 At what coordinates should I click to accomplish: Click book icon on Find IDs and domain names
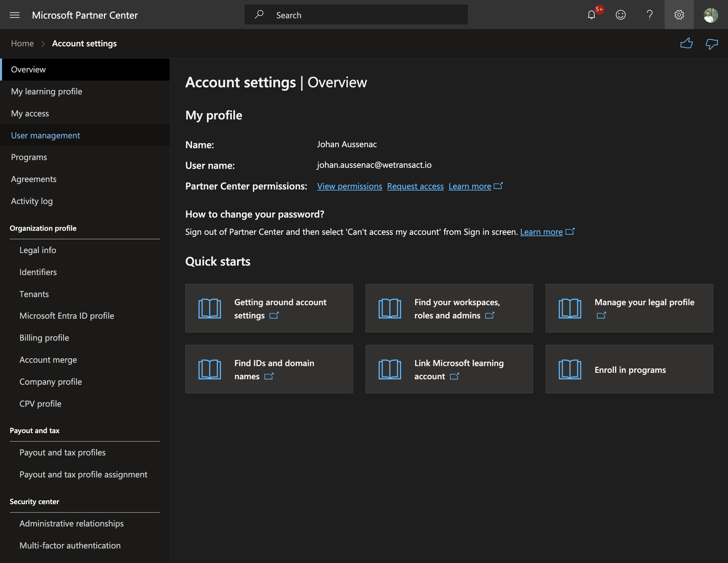point(210,369)
